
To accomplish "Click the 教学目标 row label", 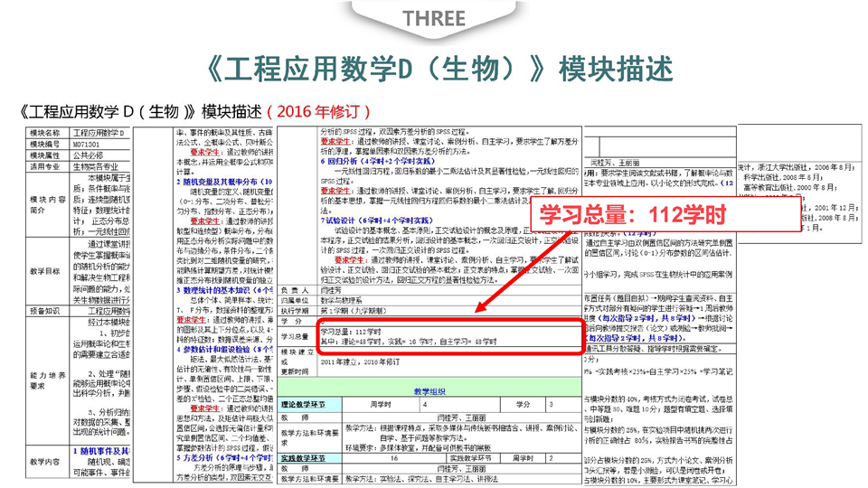I will 45,270.
